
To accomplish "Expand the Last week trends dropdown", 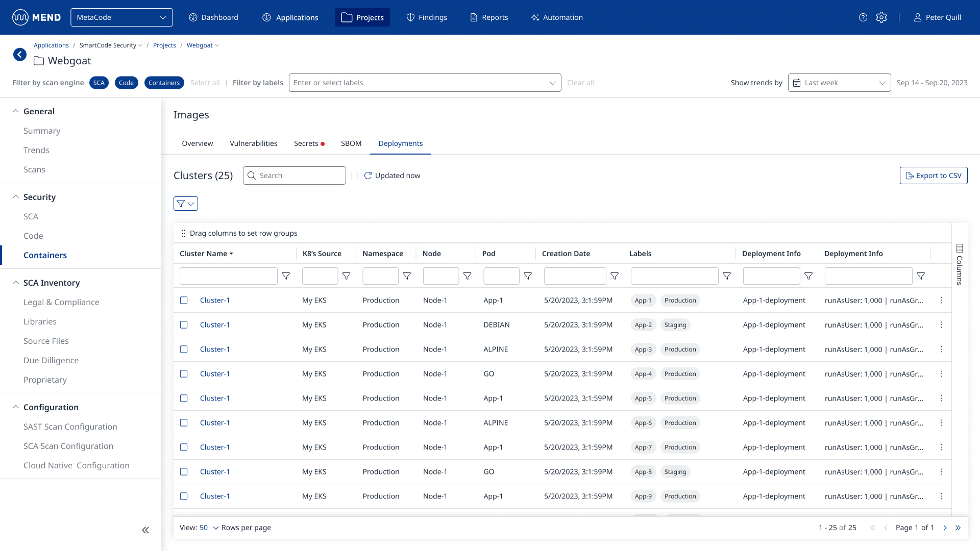I will tap(839, 82).
